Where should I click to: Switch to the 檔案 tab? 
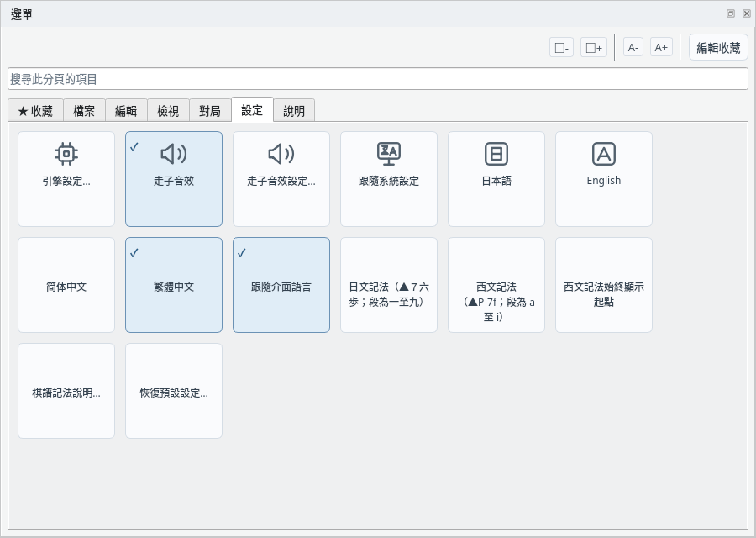(x=84, y=111)
